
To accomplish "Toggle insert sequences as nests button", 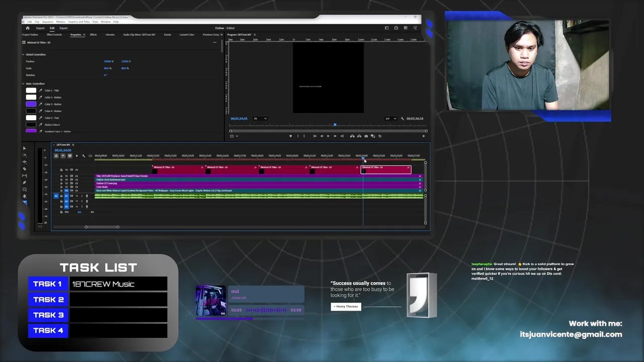I will pyautogui.click(x=56, y=156).
